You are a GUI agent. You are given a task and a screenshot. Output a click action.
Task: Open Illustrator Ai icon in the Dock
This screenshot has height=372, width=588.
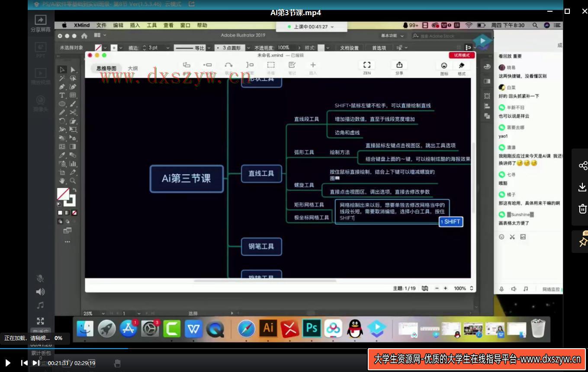268,328
